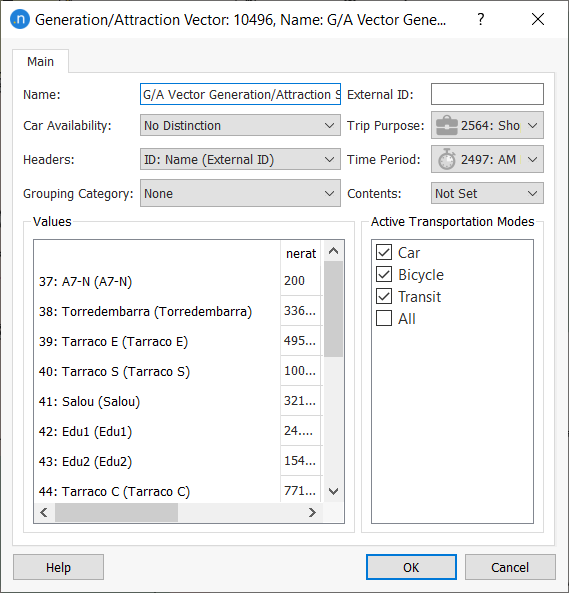Click the values list scroll up arrow
The image size is (569, 593).
point(333,251)
